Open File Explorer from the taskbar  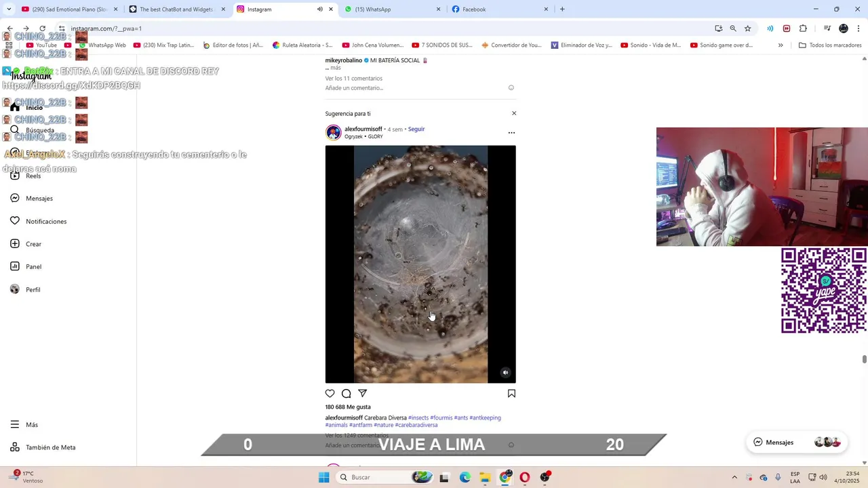(485, 477)
